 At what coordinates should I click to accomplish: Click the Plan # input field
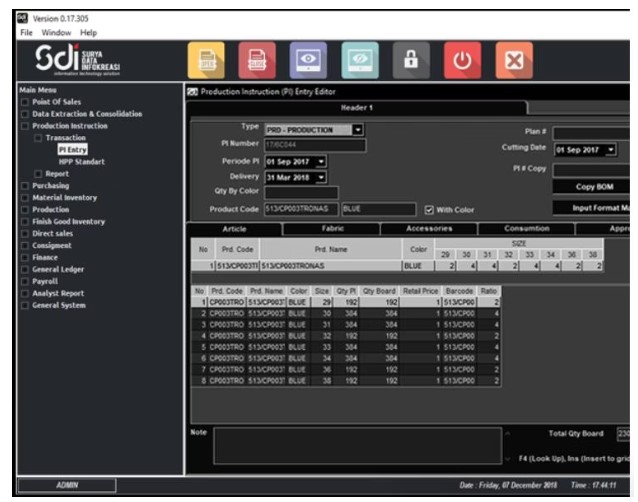pyautogui.click(x=591, y=133)
